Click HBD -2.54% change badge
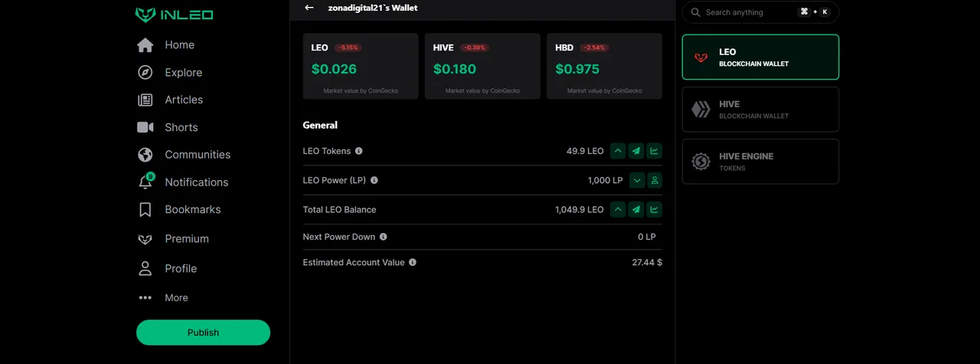The image size is (980, 364). pyautogui.click(x=594, y=48)
